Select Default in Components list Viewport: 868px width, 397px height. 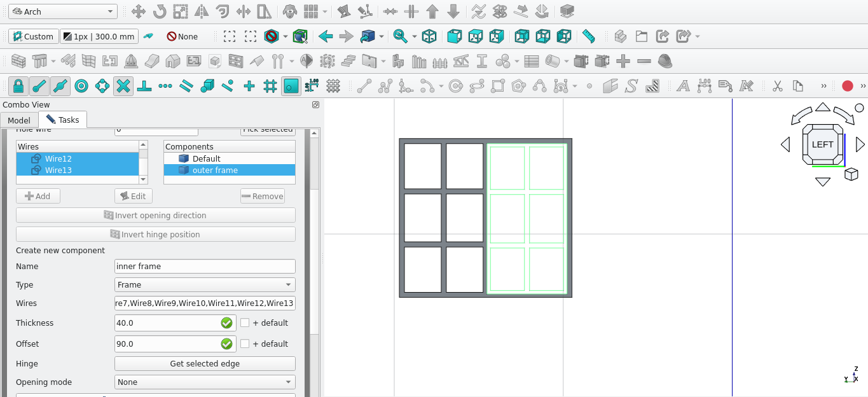pos(206,158)
